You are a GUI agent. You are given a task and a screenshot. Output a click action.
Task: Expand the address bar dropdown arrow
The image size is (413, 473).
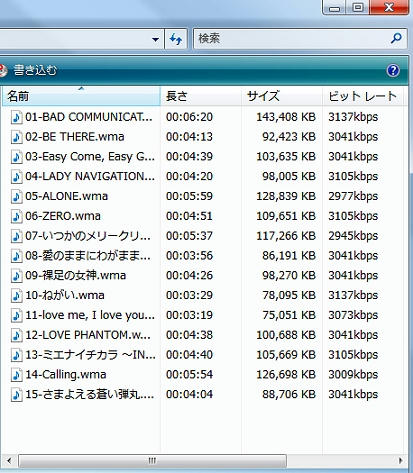(155, 39)
